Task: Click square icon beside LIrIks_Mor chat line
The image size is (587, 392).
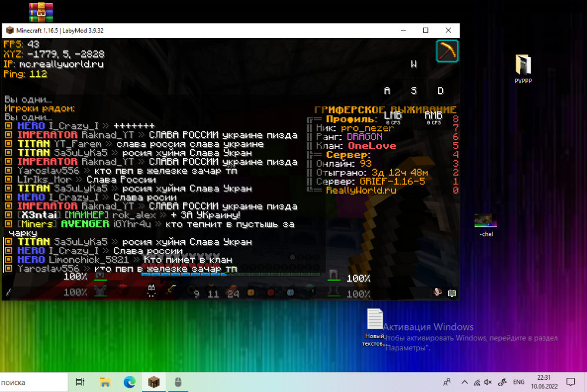Action: point(8,180)
